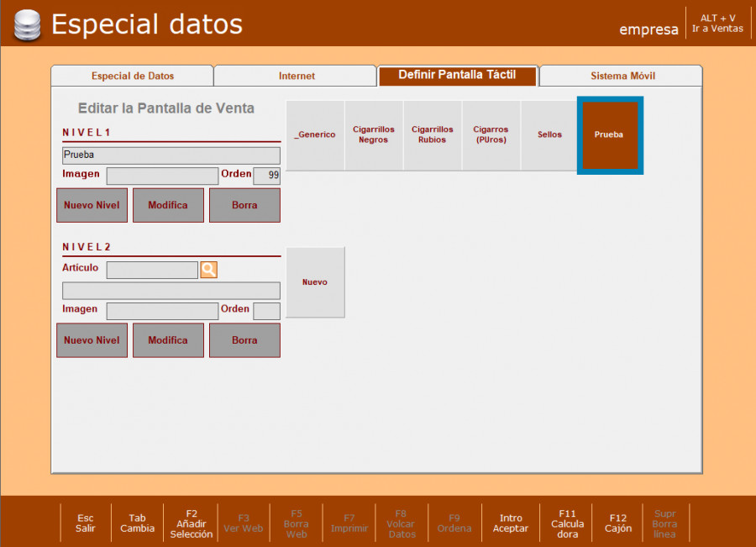Click the highlighted Prueba tile
756x547 pixels.
(x=610, y=135)
